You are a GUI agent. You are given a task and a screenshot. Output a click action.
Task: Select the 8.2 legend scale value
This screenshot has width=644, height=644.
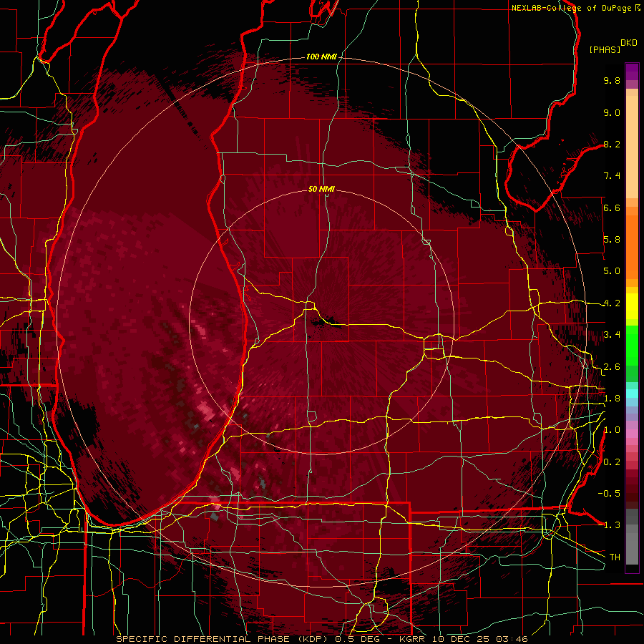[x=612, y=144]
